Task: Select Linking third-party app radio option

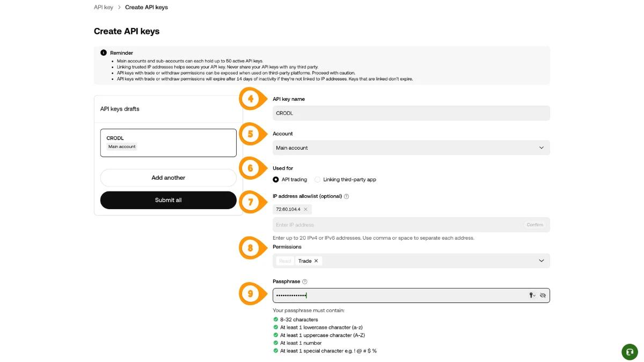Action: pos(318,180)
